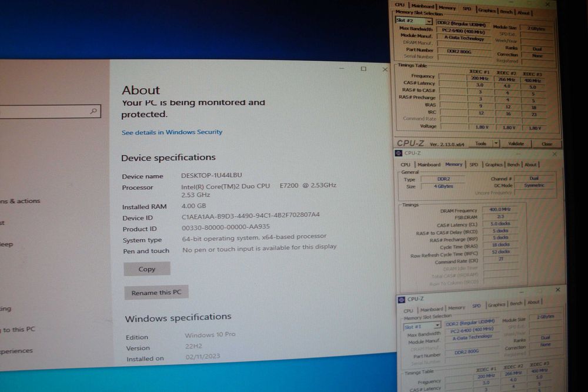The height and width of the screenshot is (392, 588).
Task: Select SPD tab in Slot #1 CPU-Z window
Action: click(x=476, y=306)
